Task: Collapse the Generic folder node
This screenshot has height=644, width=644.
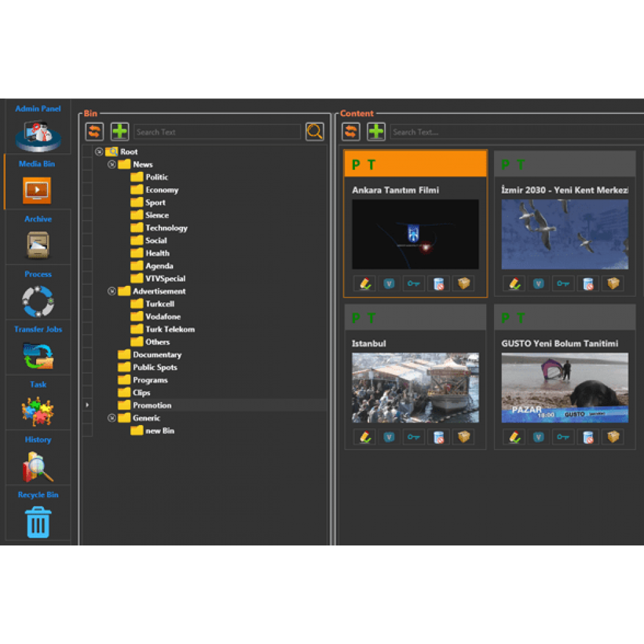Action: tap(111, 418)
